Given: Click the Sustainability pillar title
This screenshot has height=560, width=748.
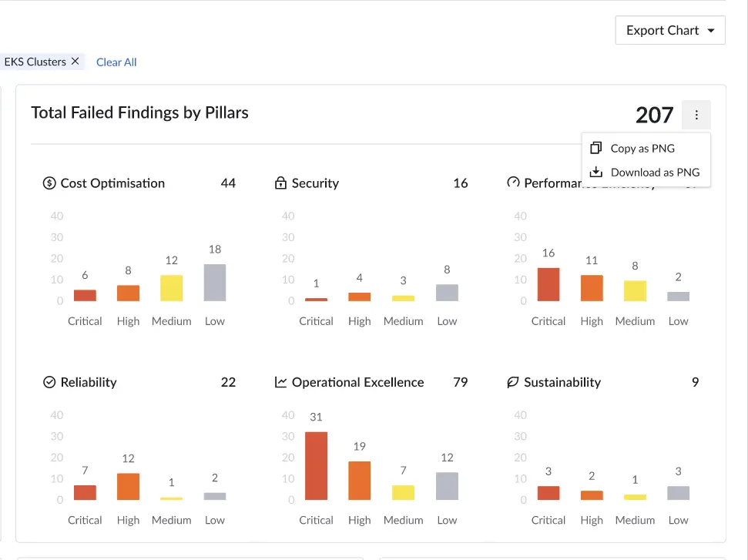Looking at the screenshot, I should coord(562,382).
